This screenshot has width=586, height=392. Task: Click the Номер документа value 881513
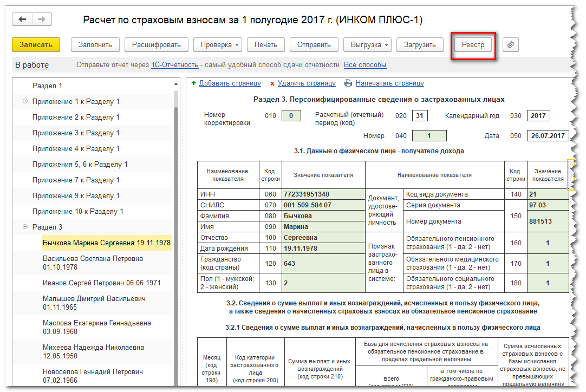click(548, 221)
